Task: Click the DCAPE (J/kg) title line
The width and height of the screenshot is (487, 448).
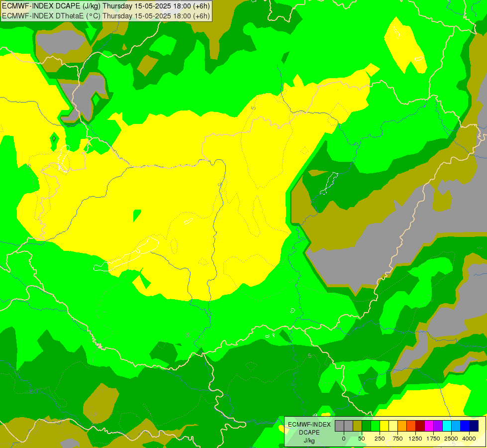Action: (x=106, y=6)
